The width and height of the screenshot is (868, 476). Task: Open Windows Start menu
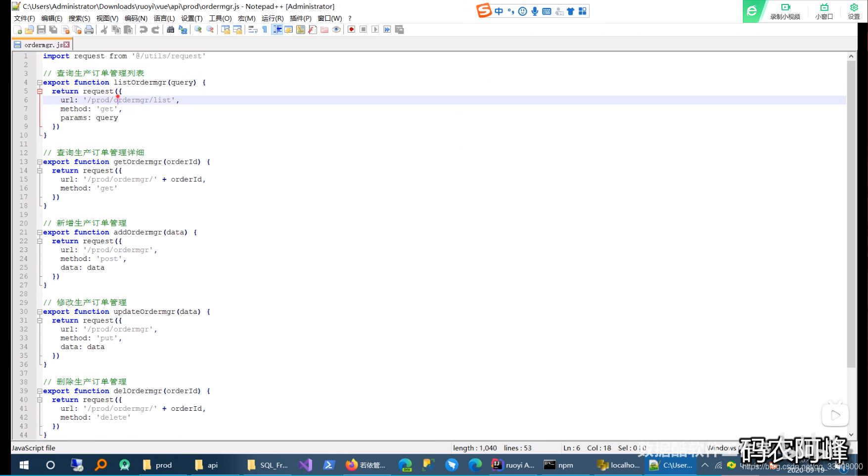[24, 465]
